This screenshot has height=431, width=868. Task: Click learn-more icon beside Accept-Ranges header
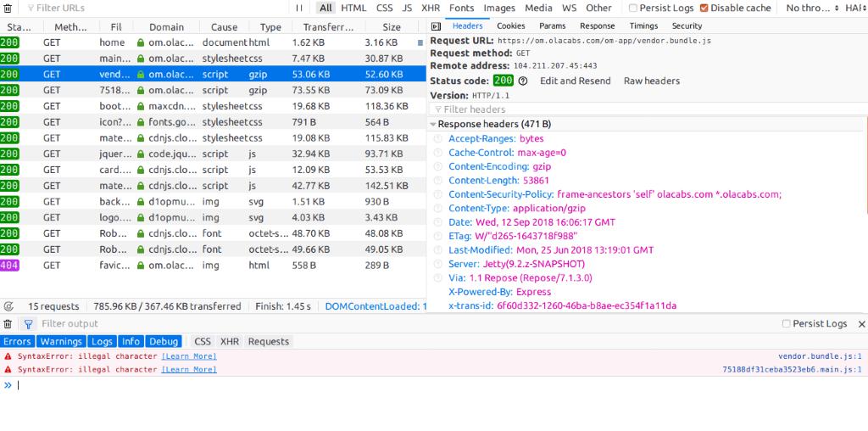[438, 139]
